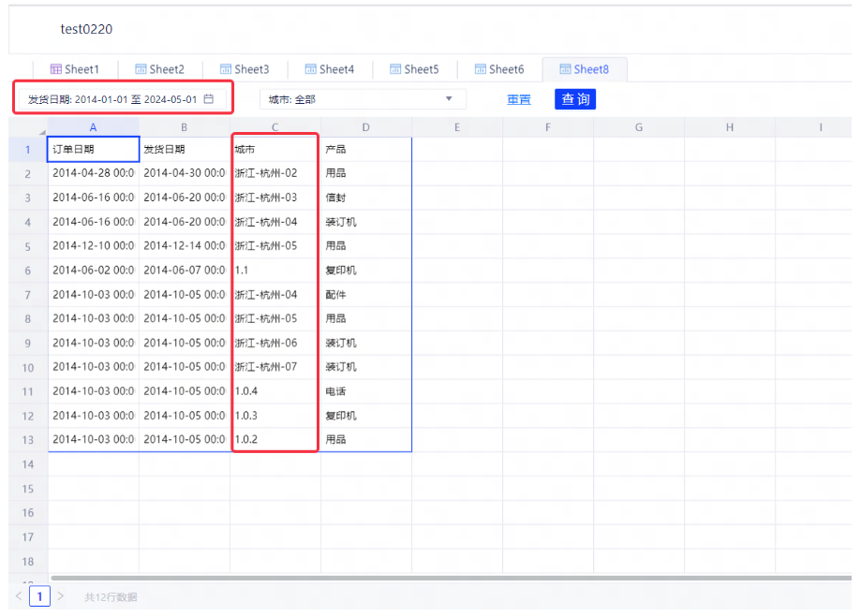
Task: Click the select-all corner triangle of grid
Action: coord(41,131)
